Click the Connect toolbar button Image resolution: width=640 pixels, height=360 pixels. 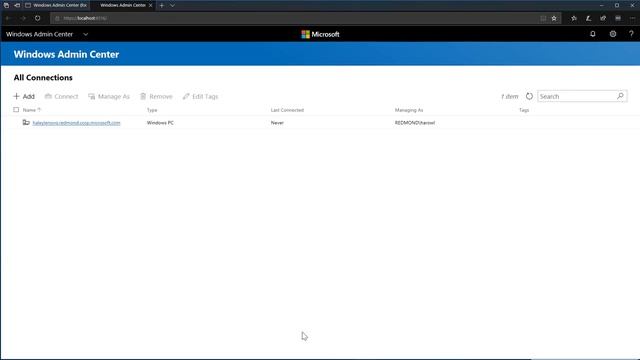click(x=61, y=96)
